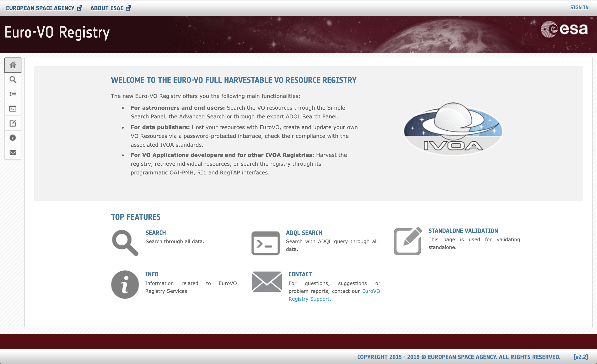Image resolution: width=597 pixels, height=364 pixels.
Task: Click the large Search magnifier feature icon
Action: click(125, 243)
